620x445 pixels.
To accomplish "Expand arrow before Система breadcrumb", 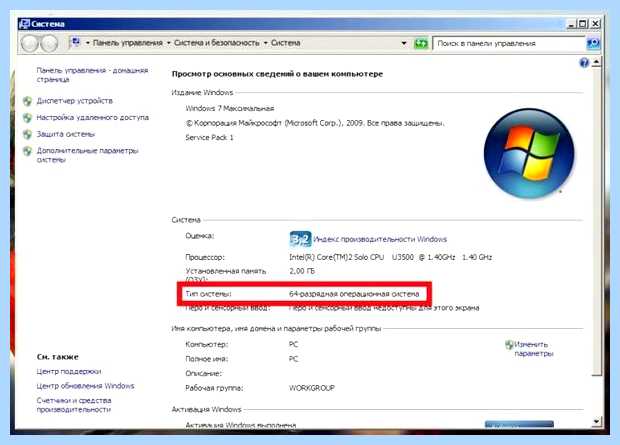I will (266, 43).
